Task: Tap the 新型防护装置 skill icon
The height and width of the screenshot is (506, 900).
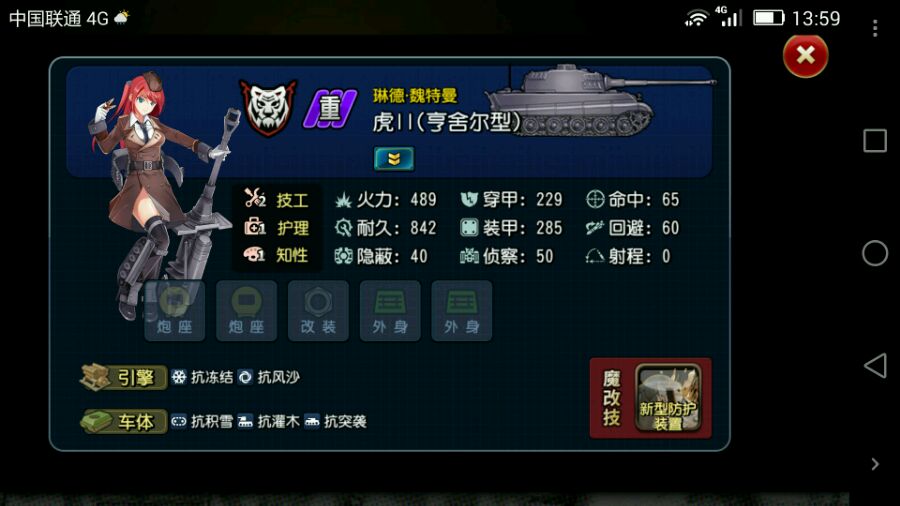Action: point(668,398)
